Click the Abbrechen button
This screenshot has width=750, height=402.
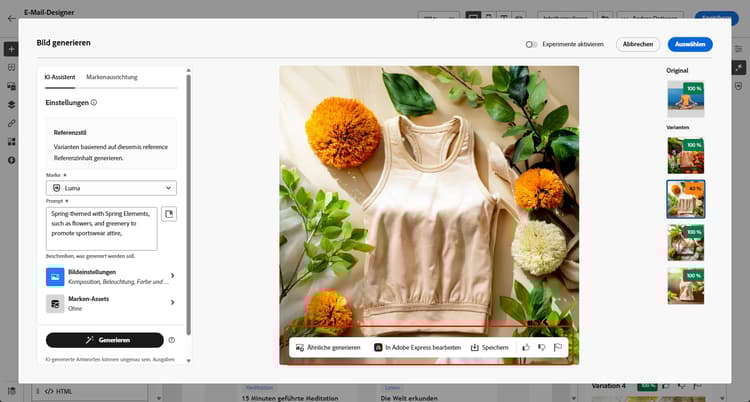[637, 44]
